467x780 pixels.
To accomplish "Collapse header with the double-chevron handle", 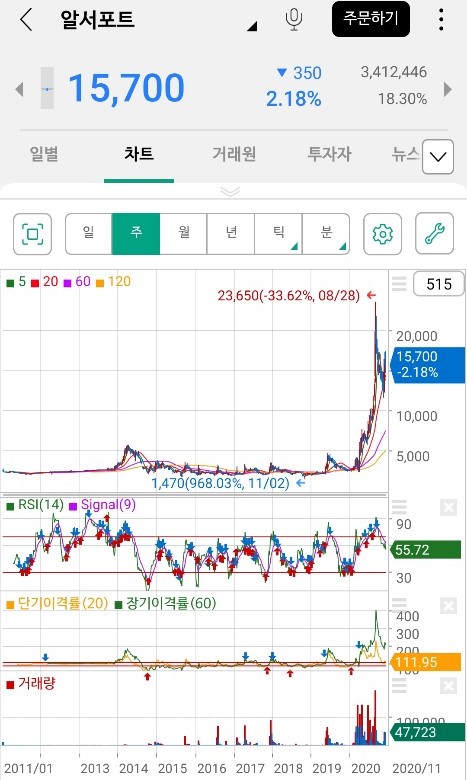I will tap(230, 192).
